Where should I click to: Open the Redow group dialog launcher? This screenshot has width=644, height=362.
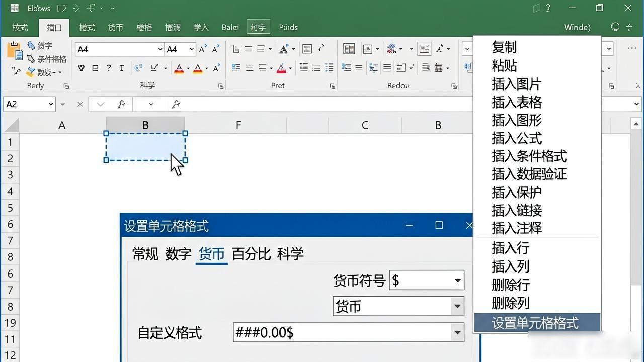(454, 86)
